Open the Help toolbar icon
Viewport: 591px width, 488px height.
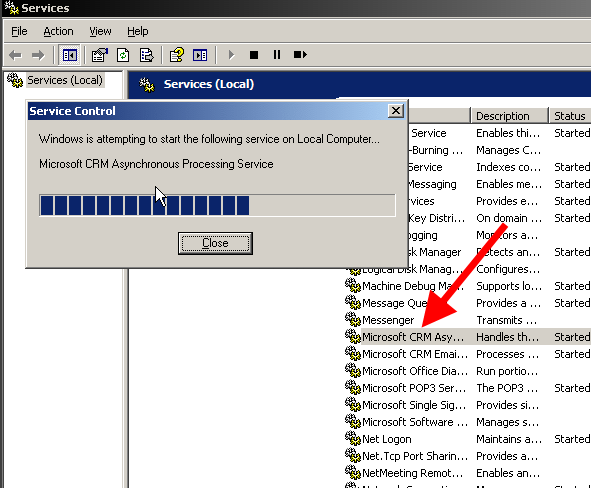pyautogui.click(x=176, y=55)
